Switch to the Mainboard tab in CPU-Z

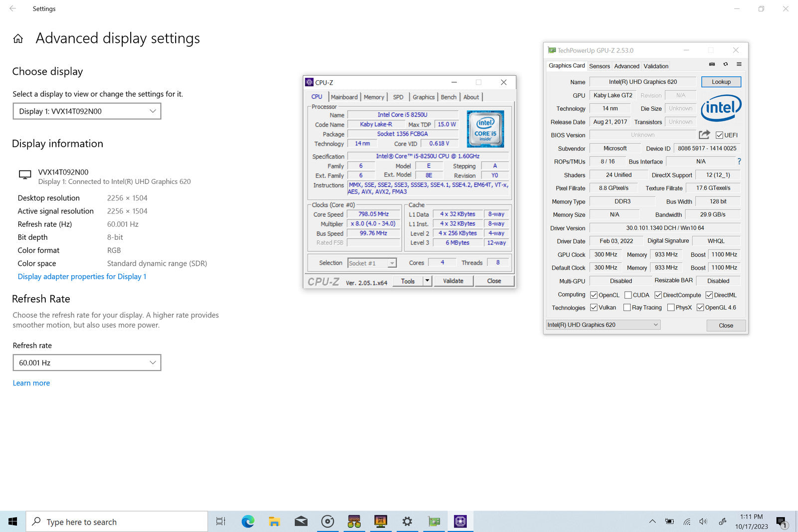344,97
